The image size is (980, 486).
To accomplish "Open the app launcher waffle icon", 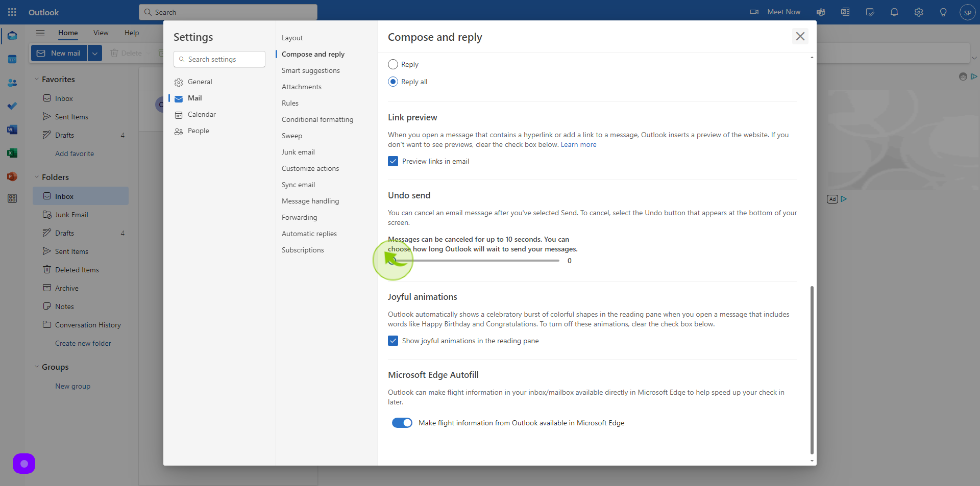I will pyautogui.click(x=12, y=12).
